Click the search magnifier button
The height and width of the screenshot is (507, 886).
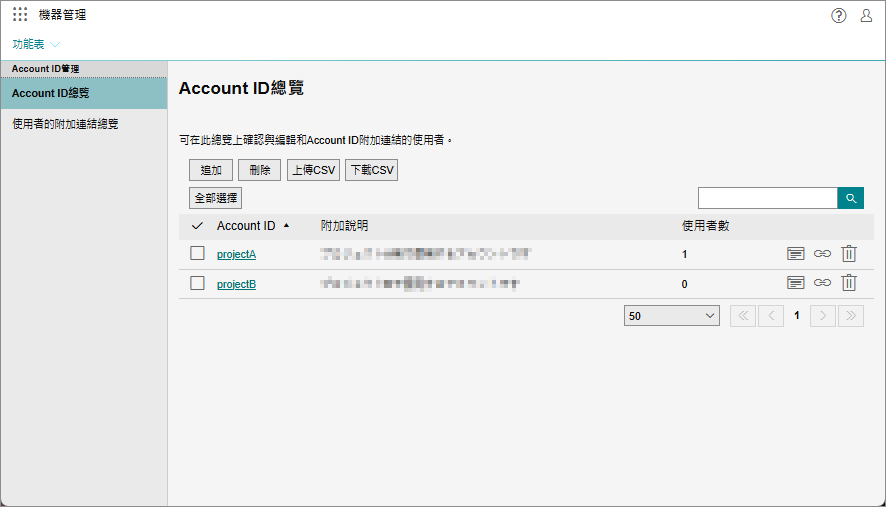click(x=850, y=198)
